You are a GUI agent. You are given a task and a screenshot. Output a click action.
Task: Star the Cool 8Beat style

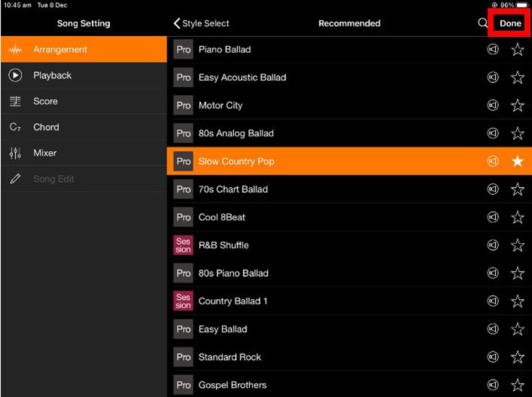click(x=518, y=217)
